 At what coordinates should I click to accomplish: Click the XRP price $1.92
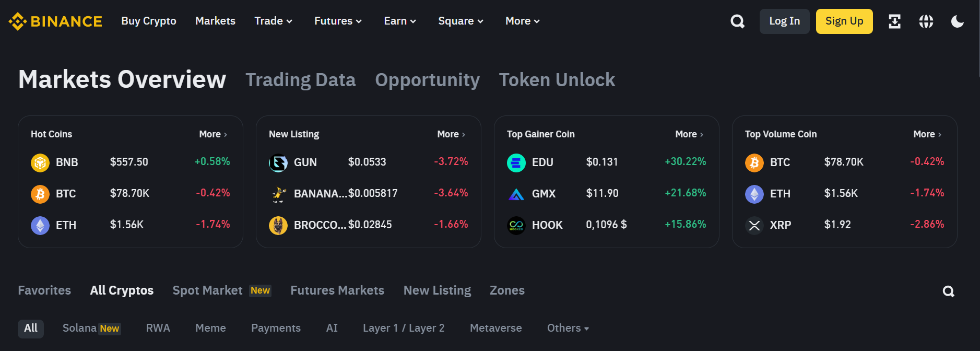pos(837,225)
